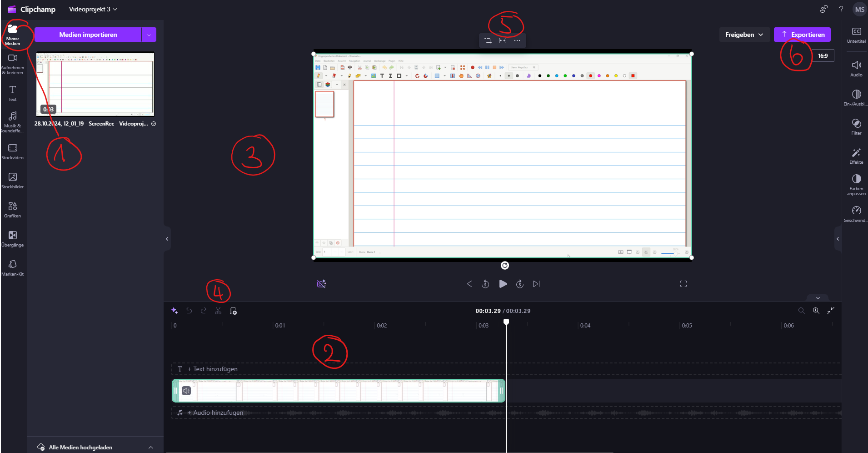
Task: Switch to the Text tab
Action: (13, 93)
